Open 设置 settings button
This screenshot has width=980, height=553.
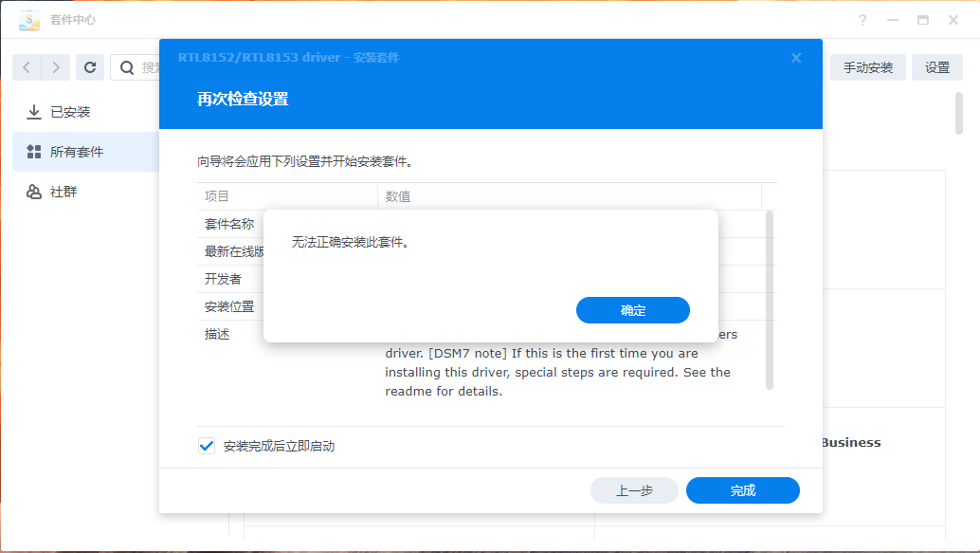tap(936, 67)
